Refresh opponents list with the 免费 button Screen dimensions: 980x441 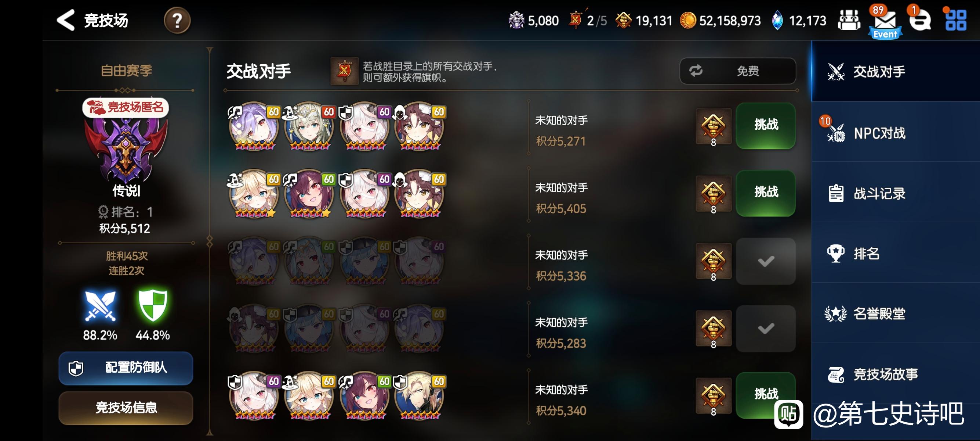[x=738, y=71]
